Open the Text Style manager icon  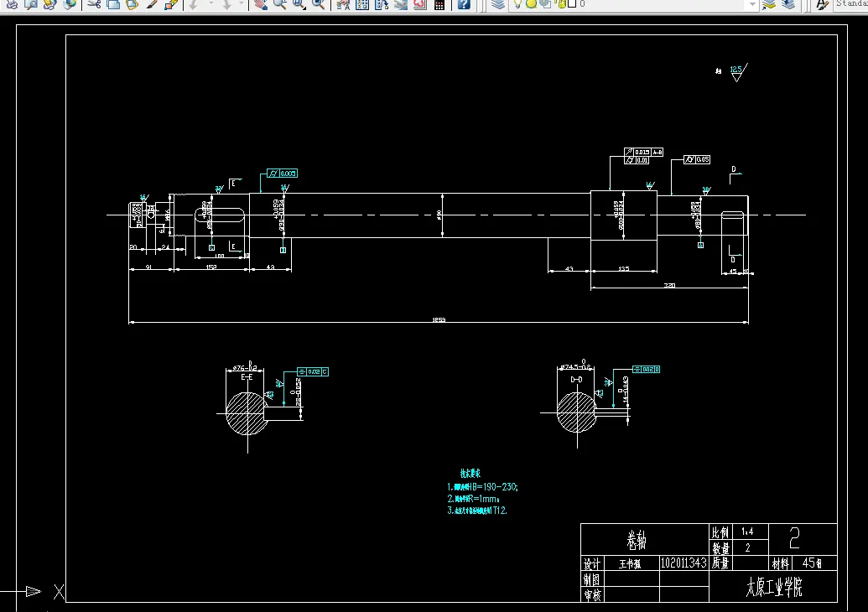tap(823, 4)
